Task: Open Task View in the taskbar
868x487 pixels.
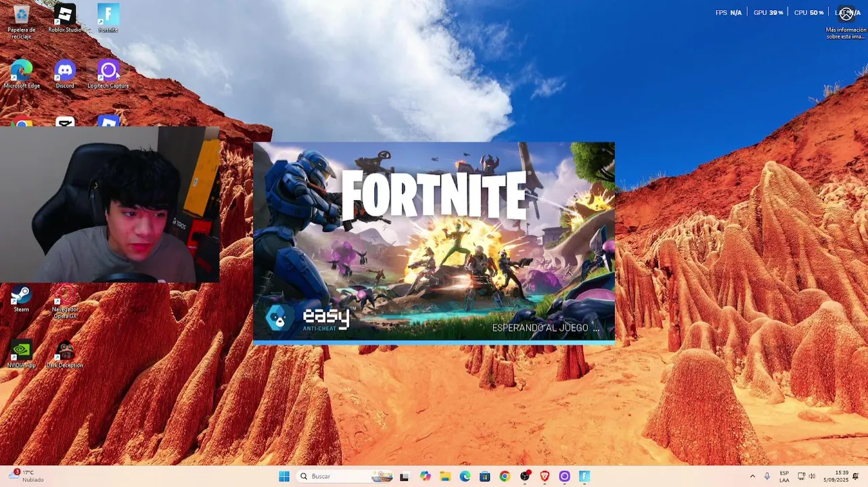Action: 405,476
